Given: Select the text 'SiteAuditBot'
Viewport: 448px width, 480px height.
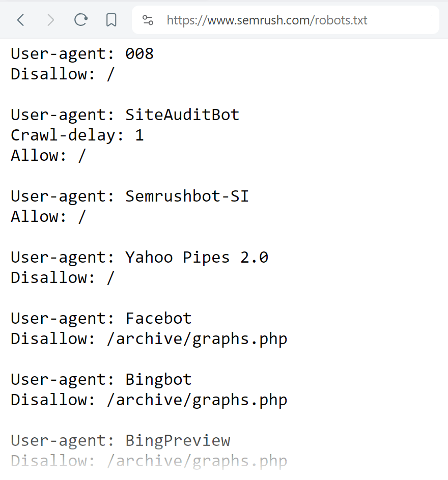Looking at the screenshot, I should (182, 115).
